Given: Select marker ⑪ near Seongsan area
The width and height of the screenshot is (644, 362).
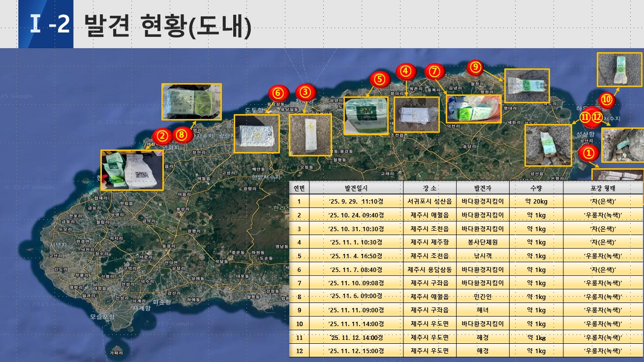Looking at the screenshot, I should click(584, 118).
